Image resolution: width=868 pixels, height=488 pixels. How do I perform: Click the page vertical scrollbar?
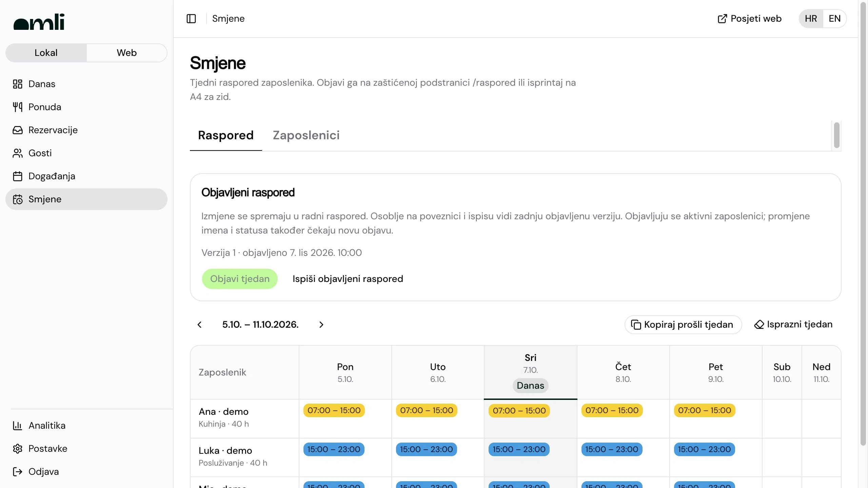pyautogui.click(x=864, y=224)
